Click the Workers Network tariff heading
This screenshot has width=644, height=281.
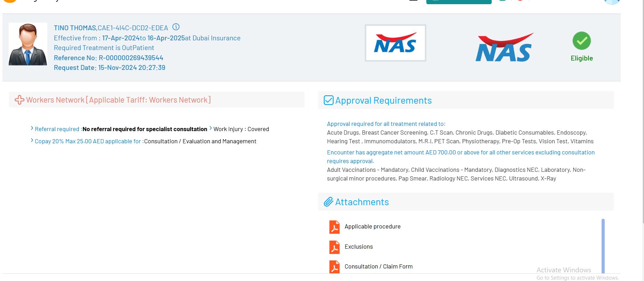click(118, 100)
